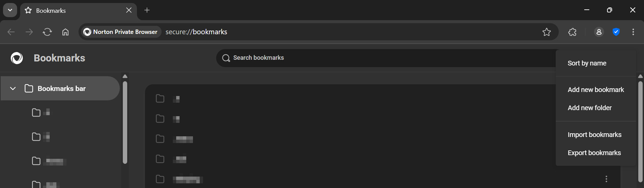Select Import bookmarks option
This screenshot has width=644, height=188.
594,135
